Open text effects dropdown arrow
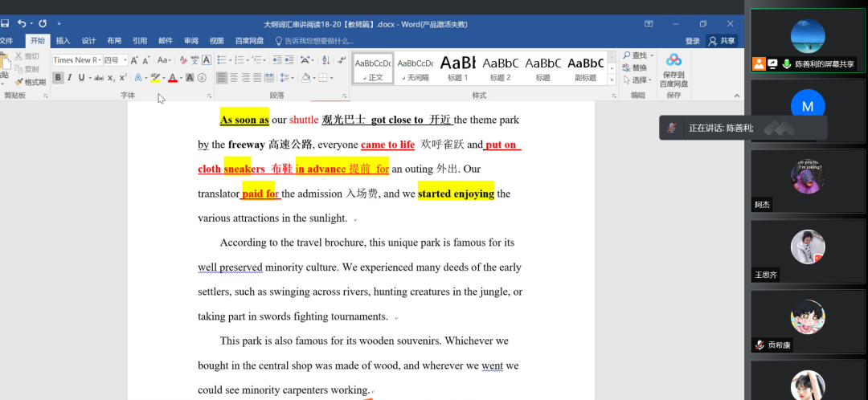Screen dimensions: 868x400 pyautogui.click(x=145, y=78)
